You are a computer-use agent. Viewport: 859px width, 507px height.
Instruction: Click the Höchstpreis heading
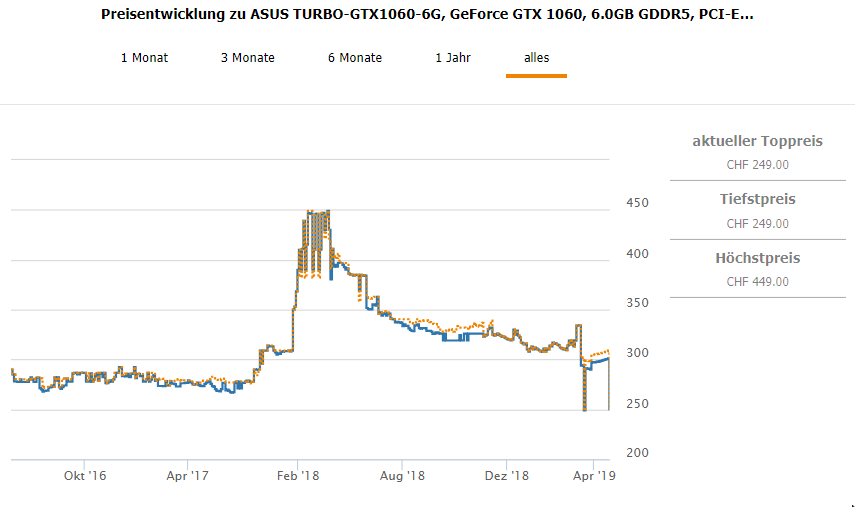pyautogui.click(x=757, y=258)
